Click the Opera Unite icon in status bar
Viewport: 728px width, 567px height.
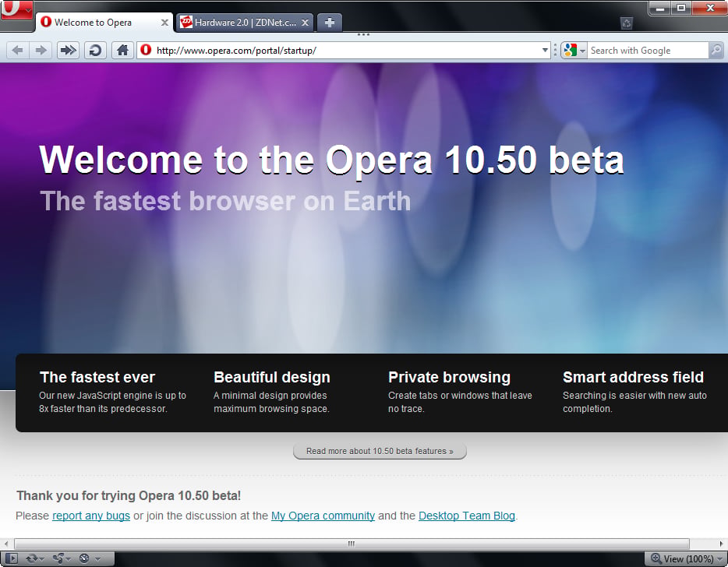[58, 558]
